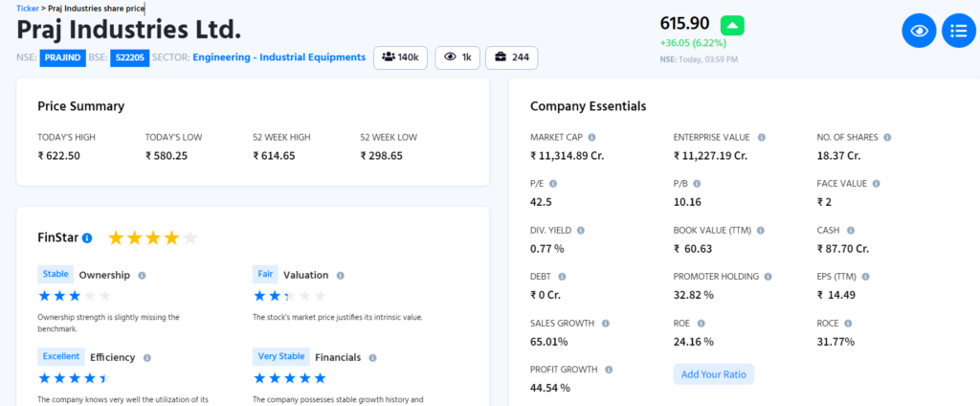Open the blue list menu icon

coord(959,30)
